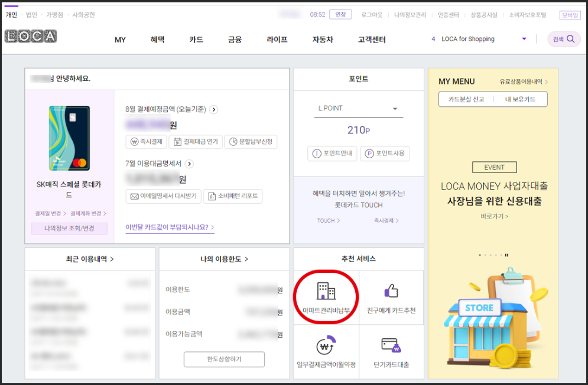The image size is (588, 385).
Task: Click the 카드분실 신고 button
Action: (466, 99)
